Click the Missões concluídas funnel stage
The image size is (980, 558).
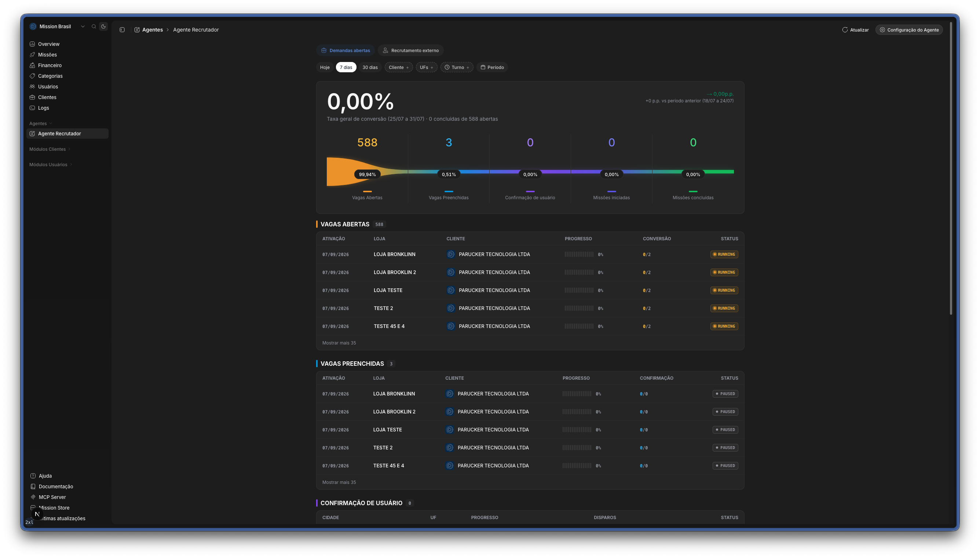pos(693,169)
